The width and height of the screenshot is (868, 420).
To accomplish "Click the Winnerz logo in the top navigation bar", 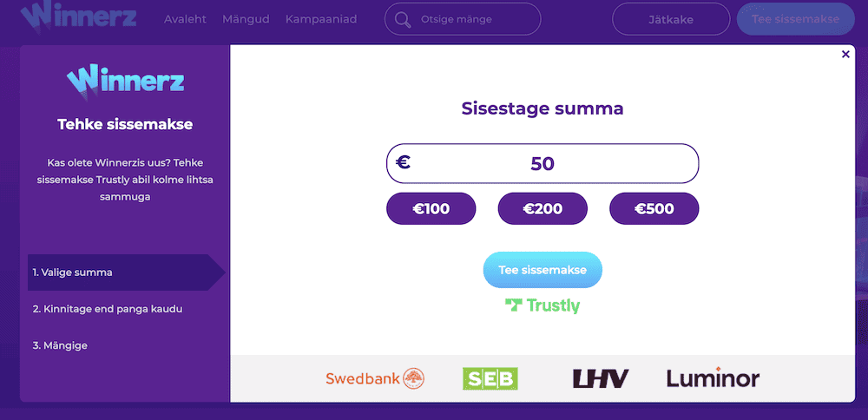I will (78, 16).
